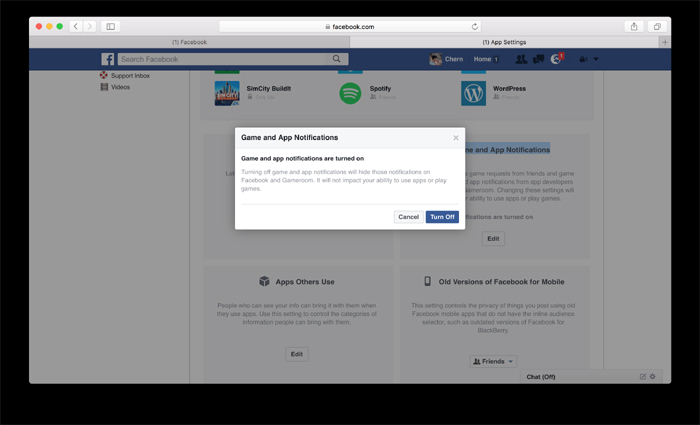Expand the account menu down arrow
700x425 pixels.
coord(596,59)
